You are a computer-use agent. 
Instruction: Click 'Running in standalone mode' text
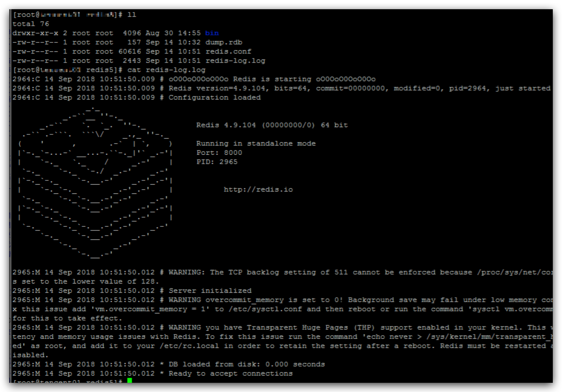pos(256,144)
